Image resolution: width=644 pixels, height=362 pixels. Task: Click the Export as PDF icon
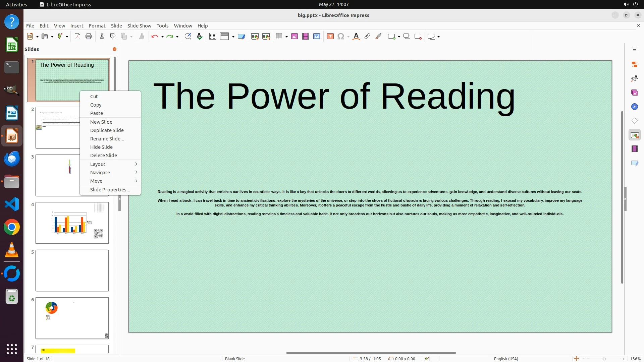(77, 37)
